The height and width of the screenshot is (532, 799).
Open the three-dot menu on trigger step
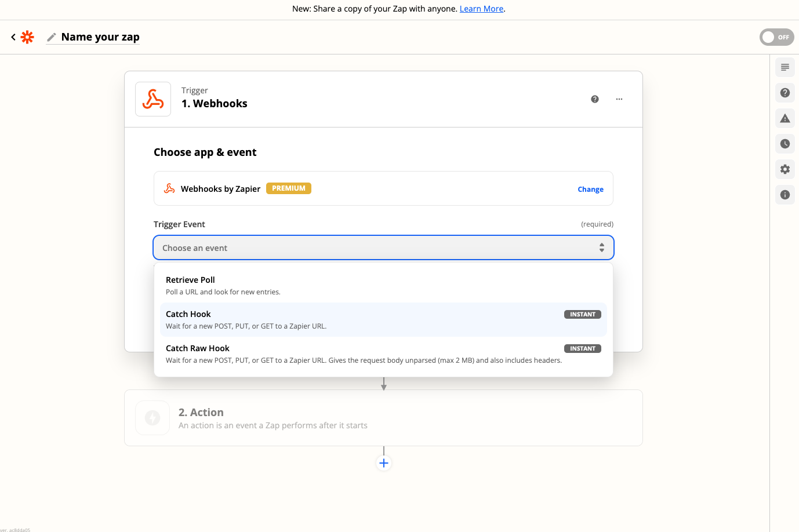pyautogui.click(x=619, y=99)
